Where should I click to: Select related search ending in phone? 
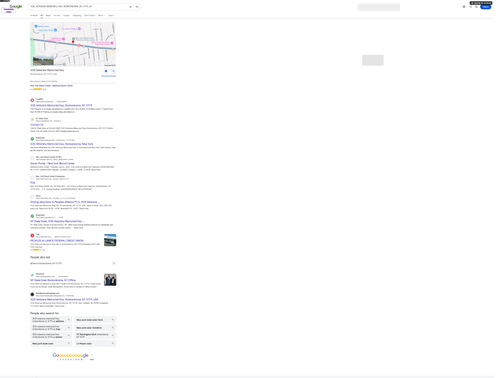(x=51, y=336)
